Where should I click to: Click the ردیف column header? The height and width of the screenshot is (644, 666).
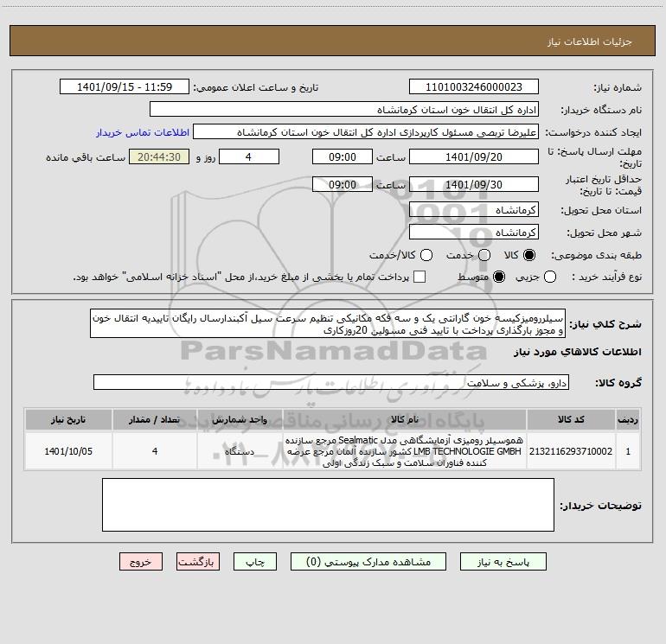click(628, 420)
